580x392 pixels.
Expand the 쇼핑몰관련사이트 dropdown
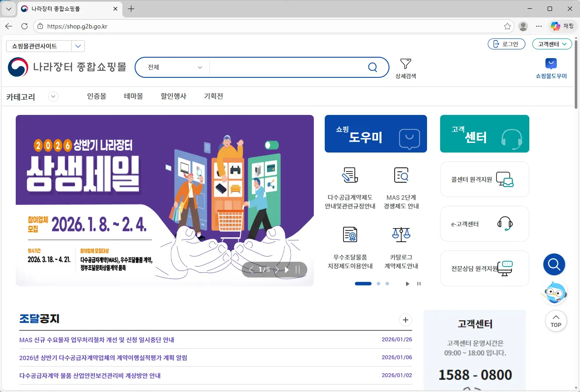pos(78,46)
